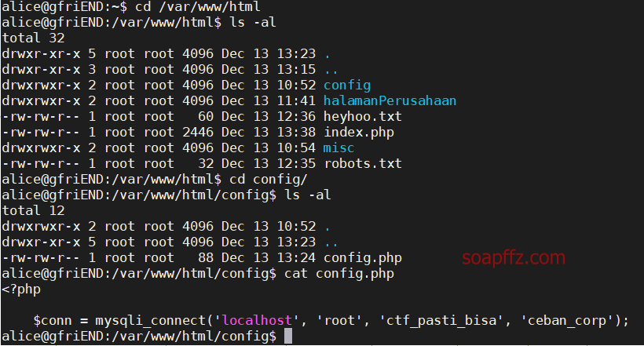Image resolution: width=644 pixels, height=346 pixels.
Task: Click the soapffz.com watermark text
Action: click(x=514, y=258)
